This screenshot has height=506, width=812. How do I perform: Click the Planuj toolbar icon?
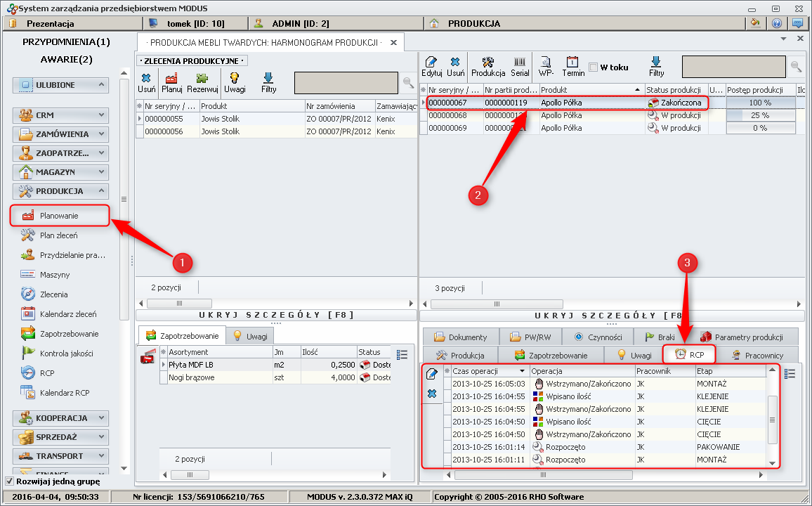tap(172, 83)
